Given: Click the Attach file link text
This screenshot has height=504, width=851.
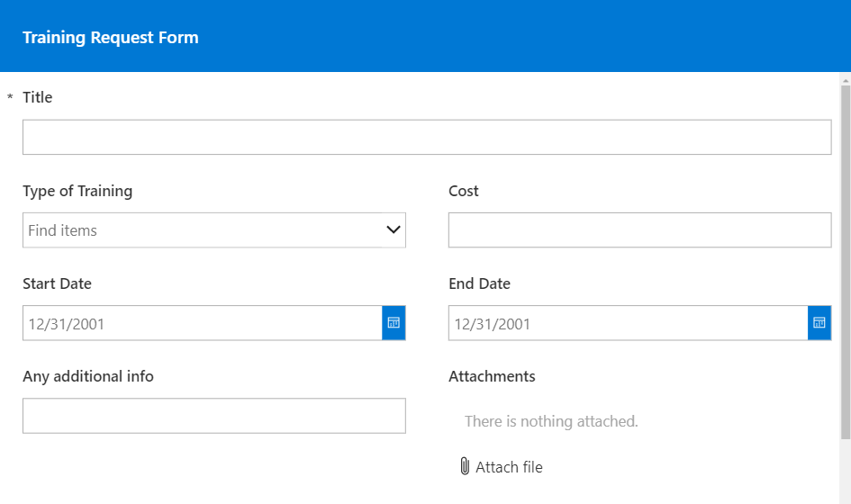Looking at the screenshot, I should point(509,467).
